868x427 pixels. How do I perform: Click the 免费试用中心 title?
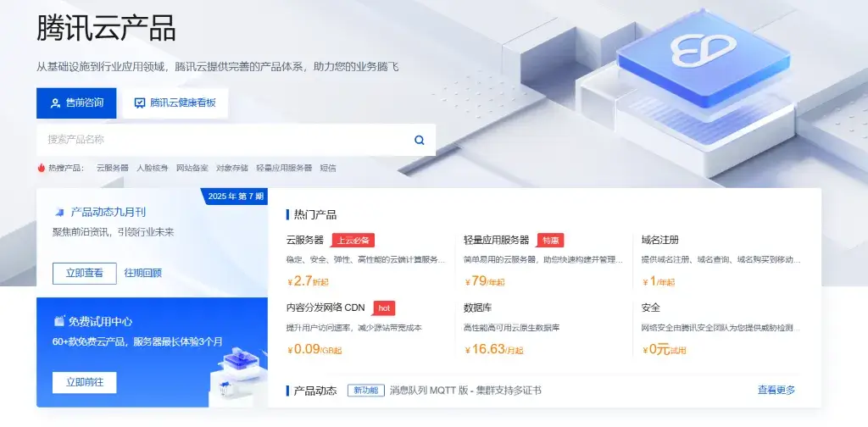(101, 321)
